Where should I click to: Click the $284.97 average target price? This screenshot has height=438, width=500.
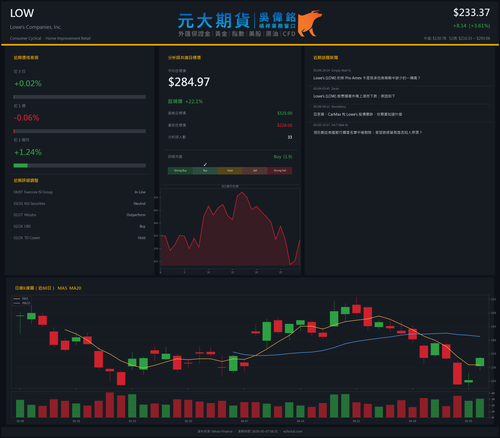click(189, 82)
